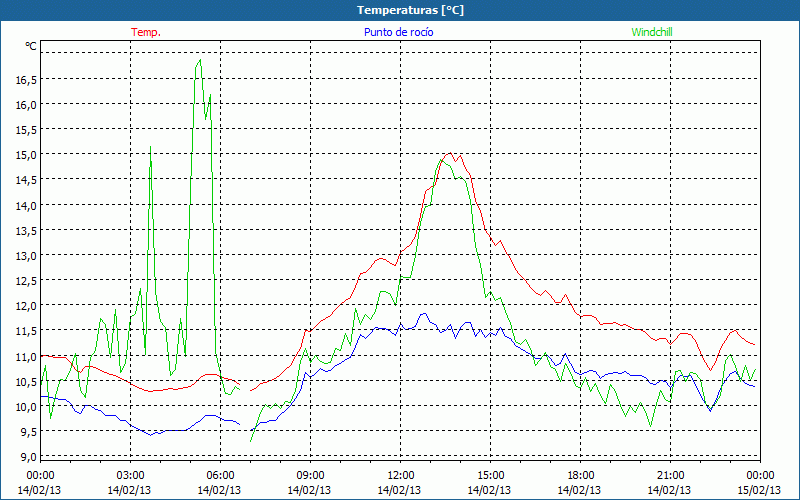This screenshot has width=800, height=500.
Task: Click the 10,5 y-axis value
Action: 26,381
